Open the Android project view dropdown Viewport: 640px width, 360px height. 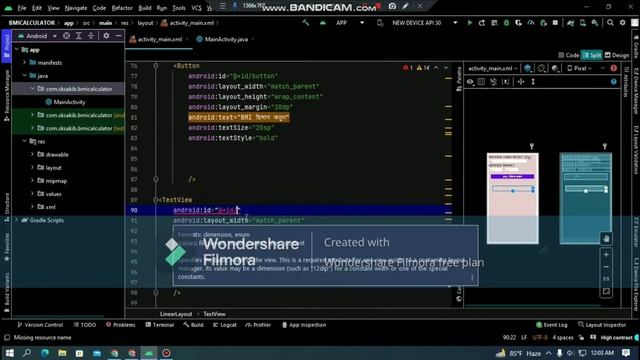[37, 36]
